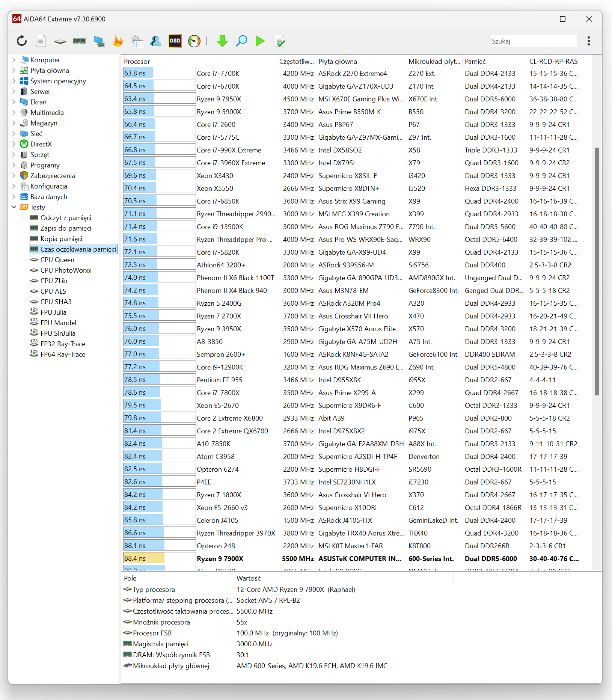Image resolution: width=612 pixels, height=700 pixels.
Task: Open FP64 Ray-Trace benchmark
Action: click(x=63, y=355)
